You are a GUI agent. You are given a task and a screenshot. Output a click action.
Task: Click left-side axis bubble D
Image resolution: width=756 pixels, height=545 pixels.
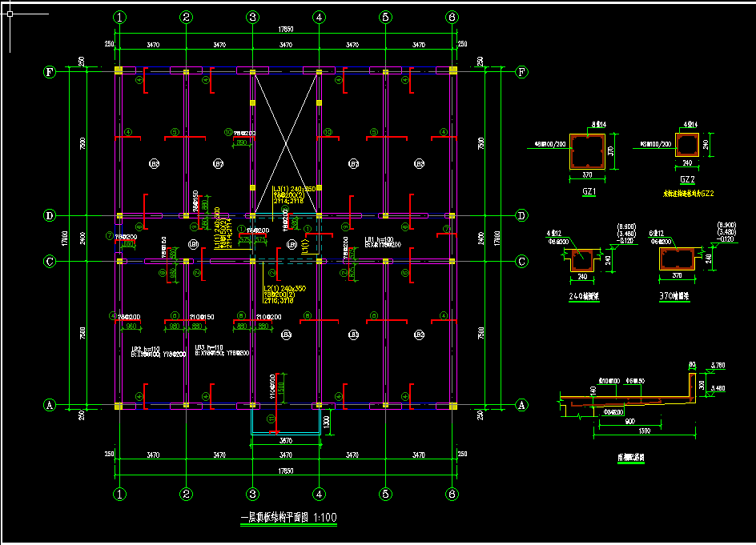point(50,215)
